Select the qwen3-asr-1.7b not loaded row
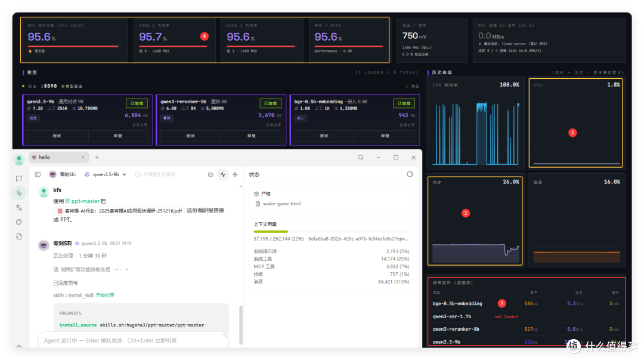The width and height of the screenshot is (644, 360). pyautogui.click(x=526, y=316)
